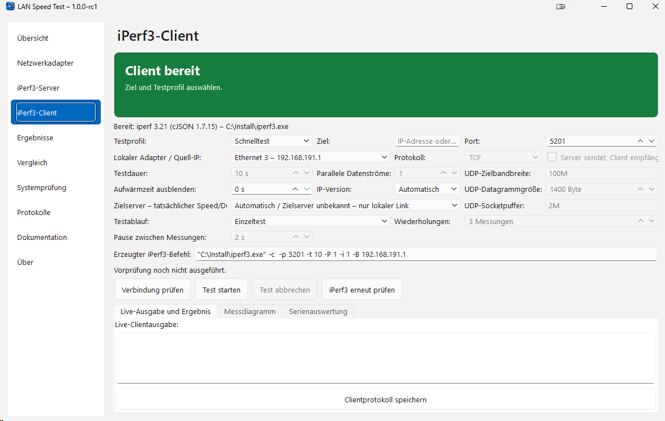The width and height of the screenshot is (665, 421).
Task: Click the UDP-Zielbandbreite field showing 100M
Action: click(x=601, y=173)
